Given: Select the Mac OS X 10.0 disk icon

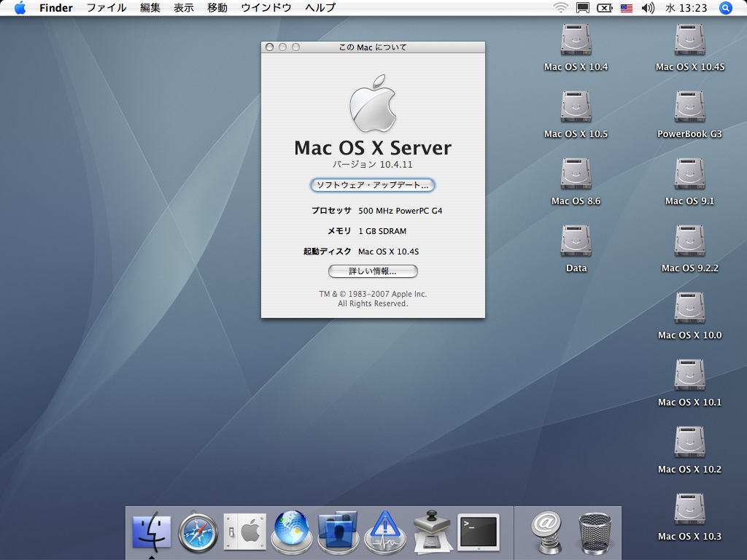Looking at the screenshot, I should (690, 309).
